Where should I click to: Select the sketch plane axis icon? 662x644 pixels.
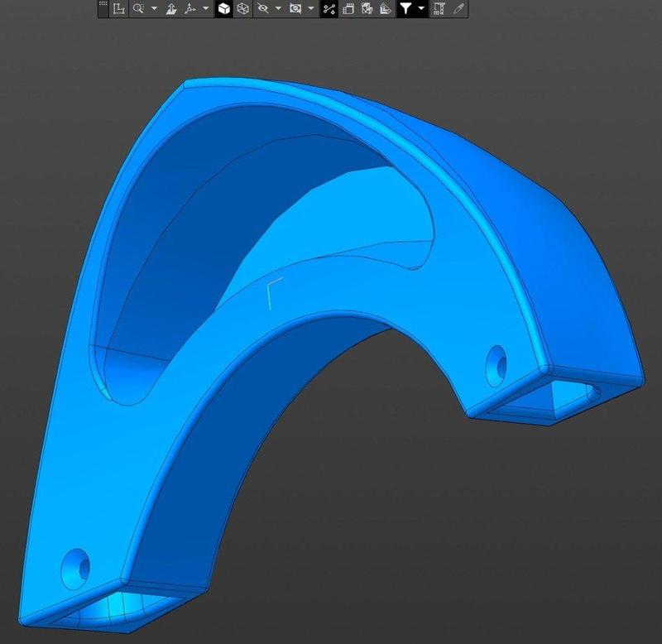(x=119, y=9)
